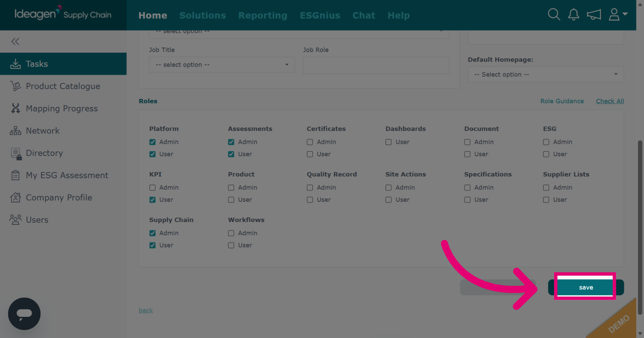Check Certificates Admin role

pyautogui.click(x=310, y=142)
